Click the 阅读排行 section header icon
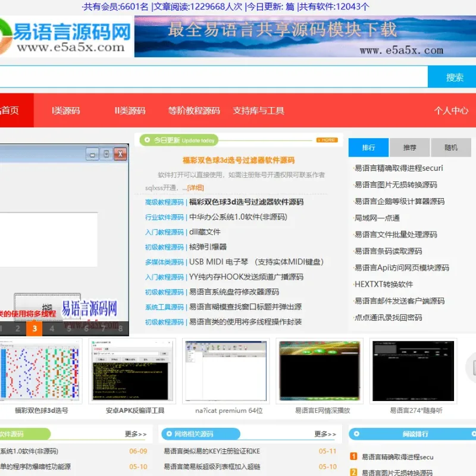 click(x=356, y=434)
